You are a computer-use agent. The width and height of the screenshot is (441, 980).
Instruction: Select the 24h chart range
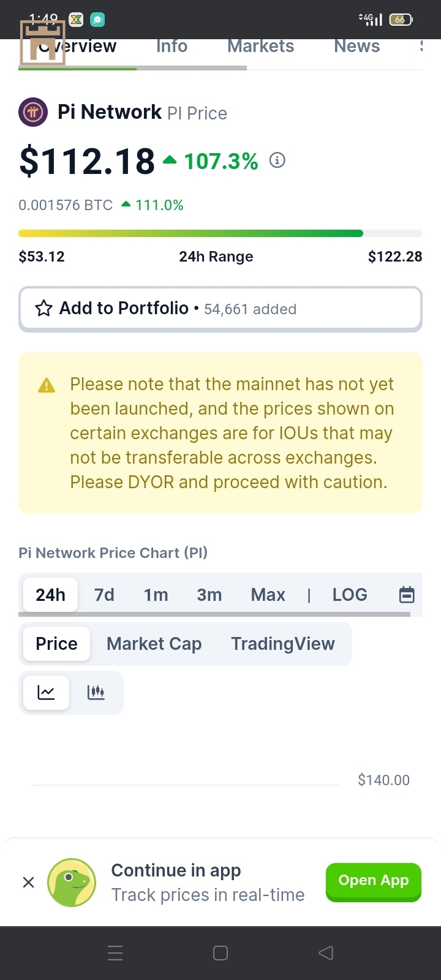coord(50,595)
